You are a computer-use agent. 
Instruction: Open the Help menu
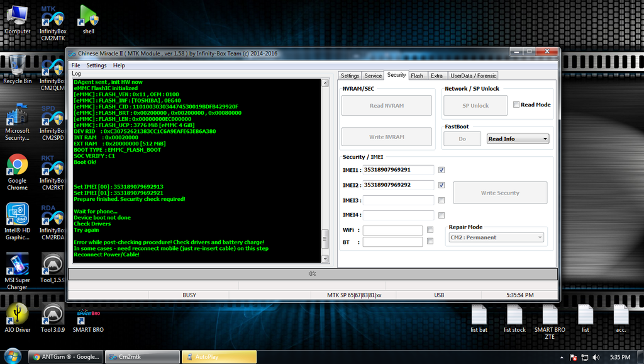[x=119, y=65]
